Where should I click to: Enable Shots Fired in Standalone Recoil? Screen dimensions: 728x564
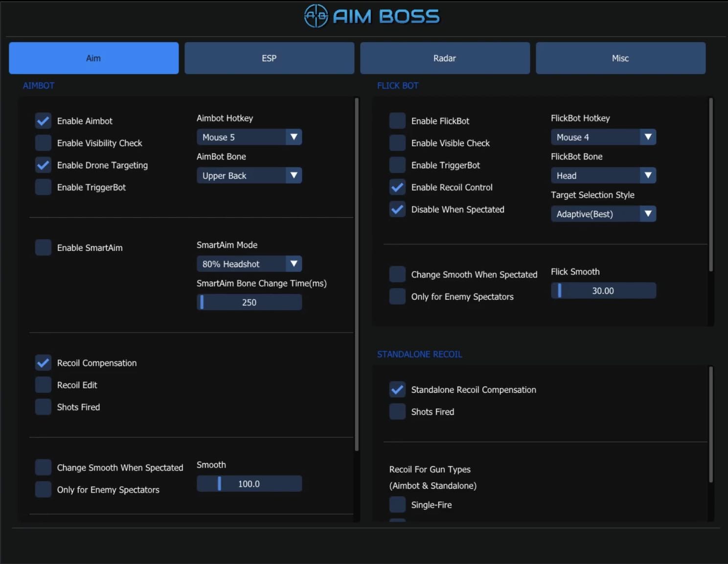pyautogui.click(x=397, y=411)
